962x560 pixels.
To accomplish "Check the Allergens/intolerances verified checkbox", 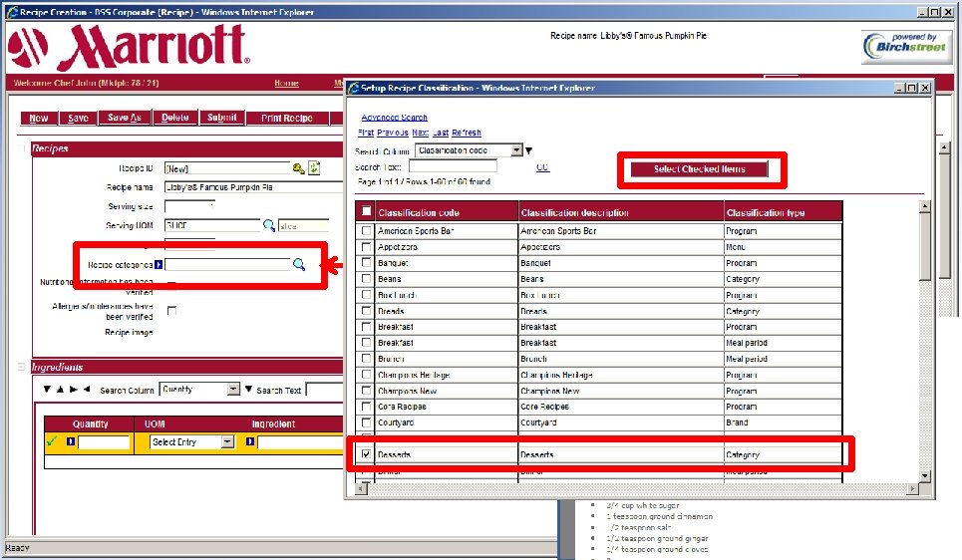I will point(171,310).
